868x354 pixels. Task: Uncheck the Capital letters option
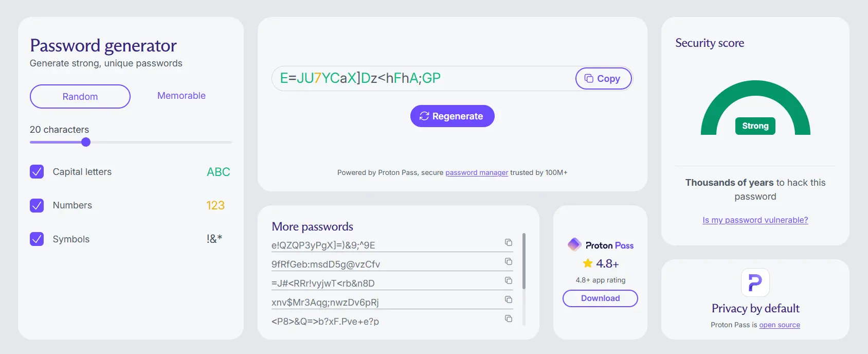click(37, 172)
